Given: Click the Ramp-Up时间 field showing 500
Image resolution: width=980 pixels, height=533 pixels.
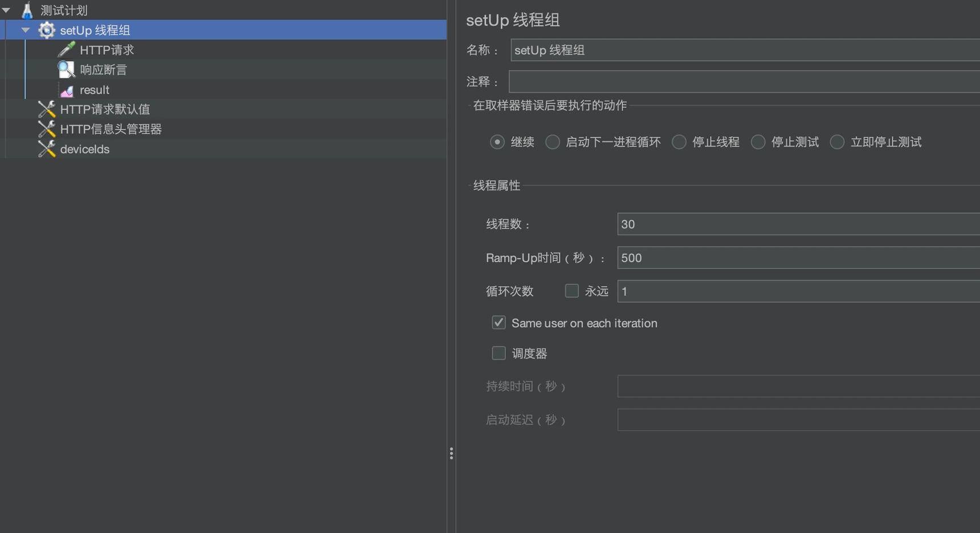Looking at the screenshot, I should (799, 258).
